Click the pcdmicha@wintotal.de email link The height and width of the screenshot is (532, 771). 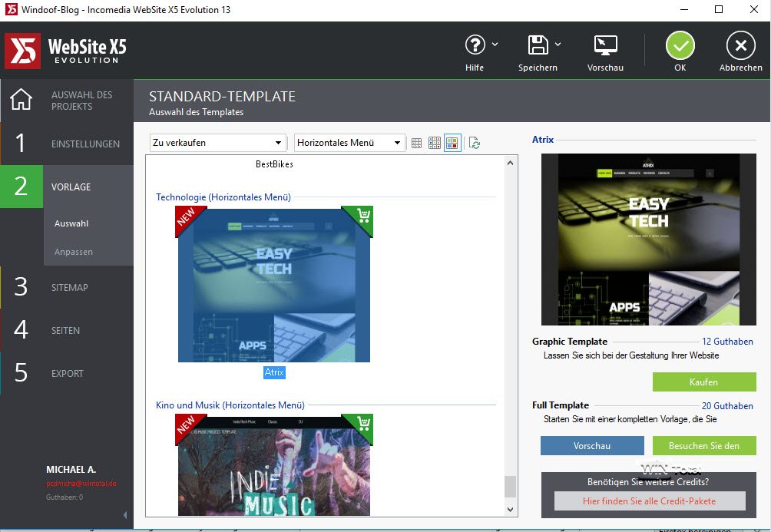pyautogui.click(x=81, y=484)
